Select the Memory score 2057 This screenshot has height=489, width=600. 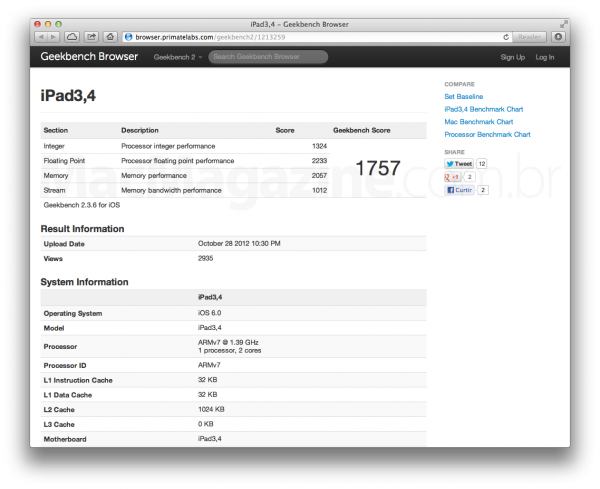(319, 176)
